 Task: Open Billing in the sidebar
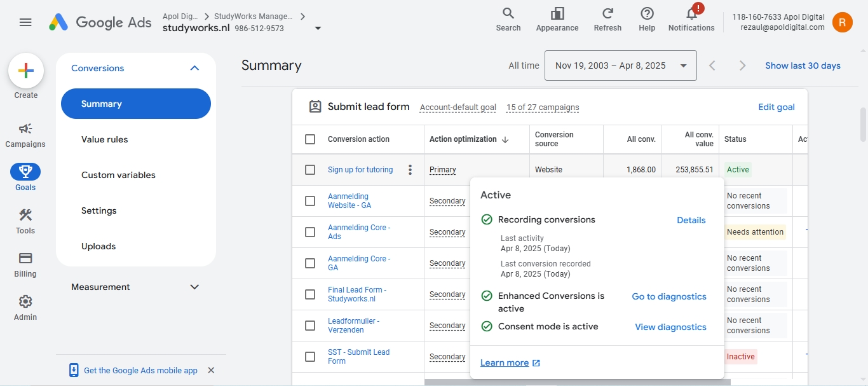click(x=25, y=265)
